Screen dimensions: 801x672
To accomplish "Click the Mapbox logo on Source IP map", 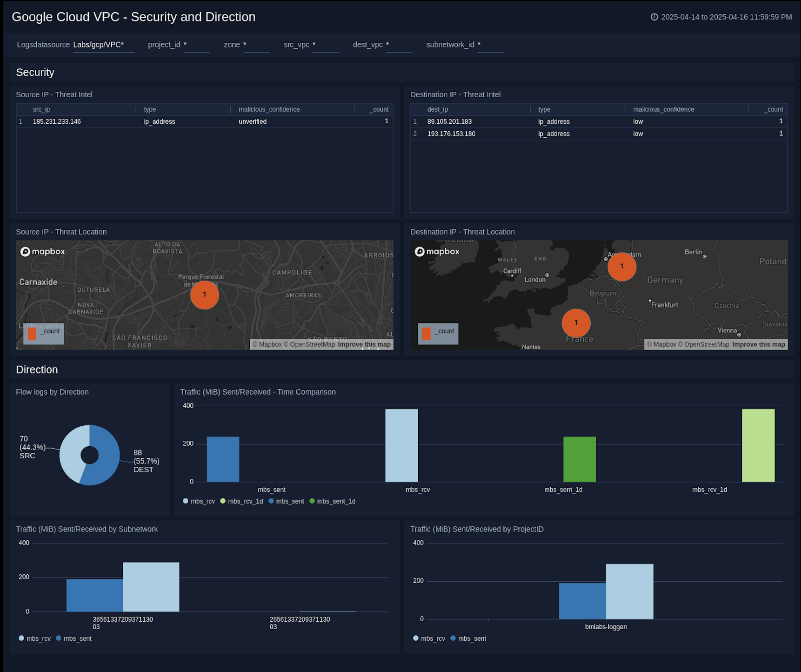I will click(42, 251).
